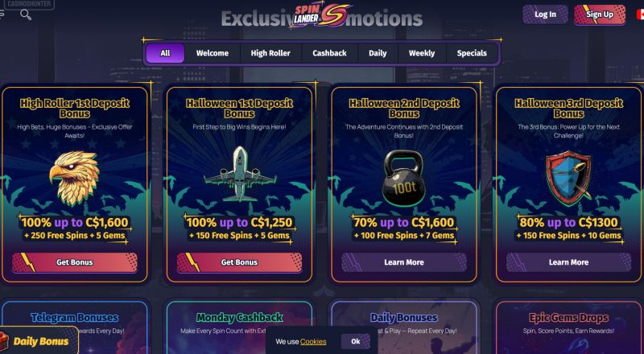Screen dimensions: 644x354
Task: Open the Specials tab
Action: click(x=472, y=53)
